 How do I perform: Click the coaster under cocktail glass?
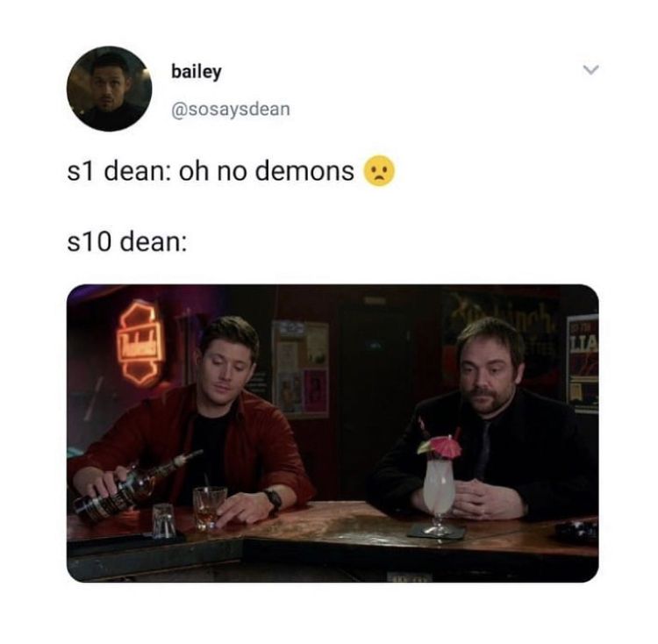(436, 533)
